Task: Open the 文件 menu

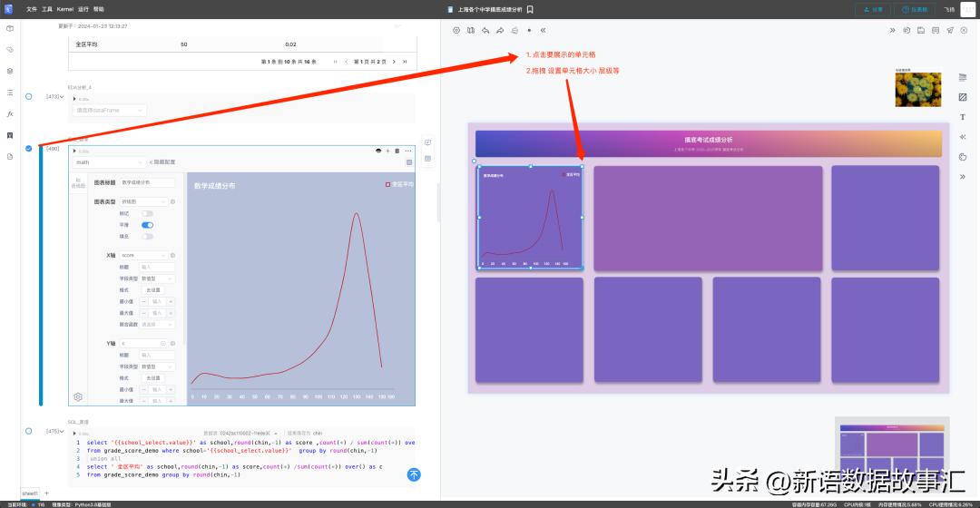Action: point(32,9)
